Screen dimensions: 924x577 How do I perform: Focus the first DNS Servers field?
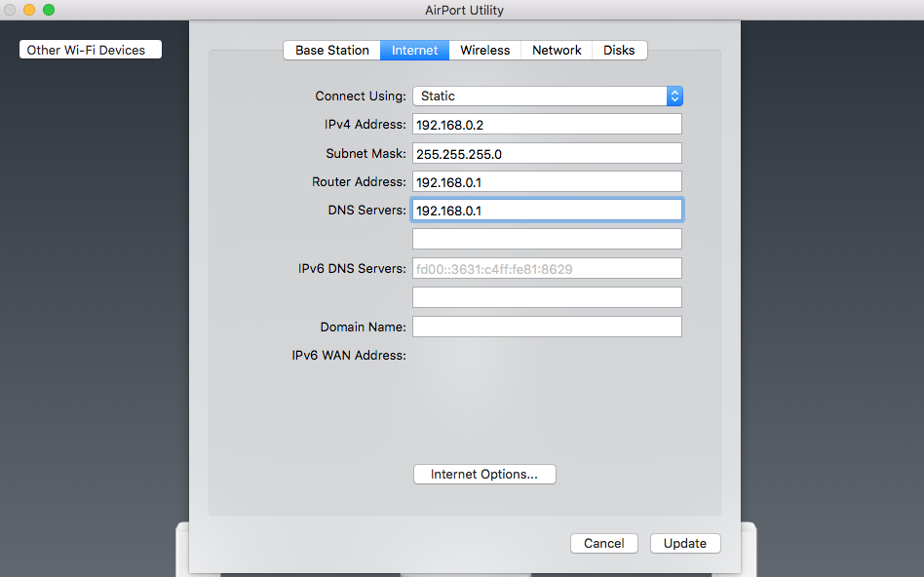pos(547,210)
